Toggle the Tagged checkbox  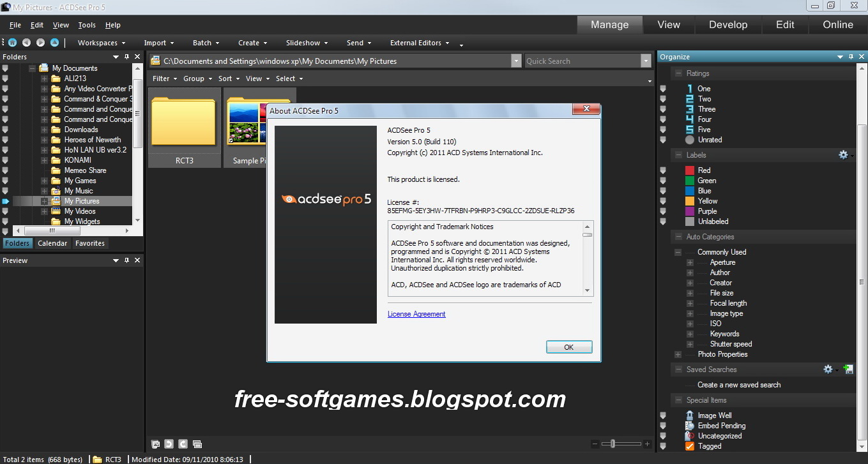coord(690,446)
